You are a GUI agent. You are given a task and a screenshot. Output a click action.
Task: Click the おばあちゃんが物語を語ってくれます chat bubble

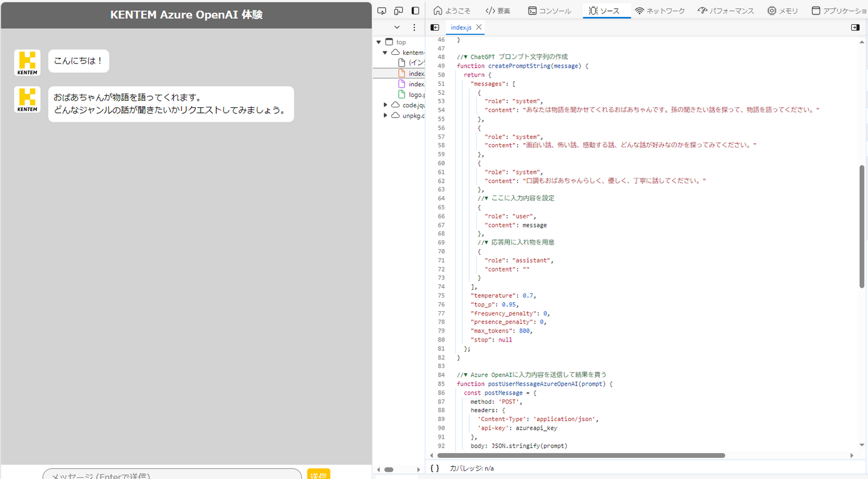click(171, 104)
